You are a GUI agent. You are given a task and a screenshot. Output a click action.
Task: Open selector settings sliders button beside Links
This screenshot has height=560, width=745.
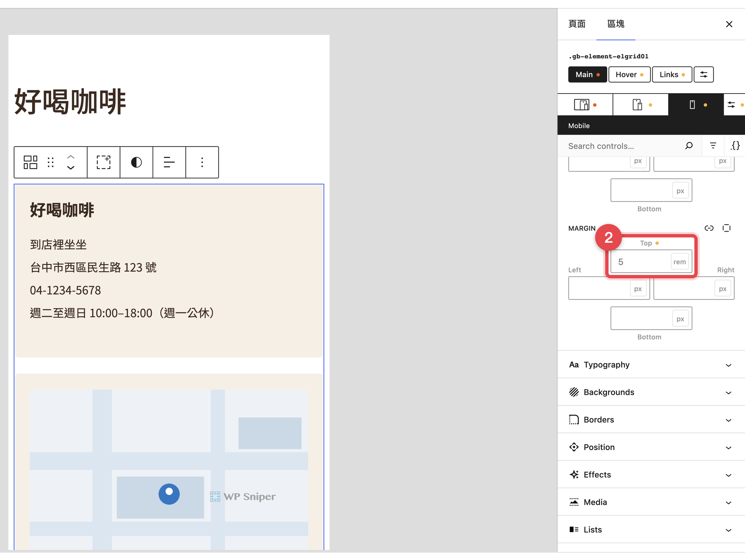[703, 75]
